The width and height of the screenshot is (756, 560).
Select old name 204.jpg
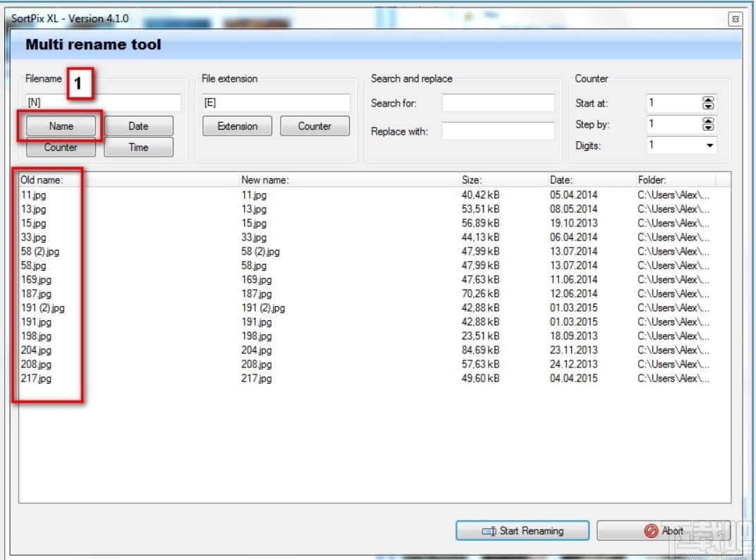(x=36, y=350)
